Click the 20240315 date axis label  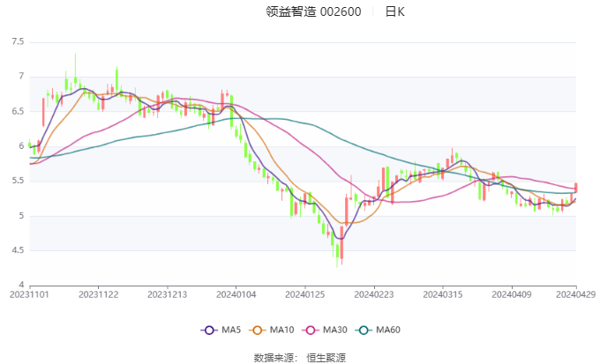pos(441,295)
